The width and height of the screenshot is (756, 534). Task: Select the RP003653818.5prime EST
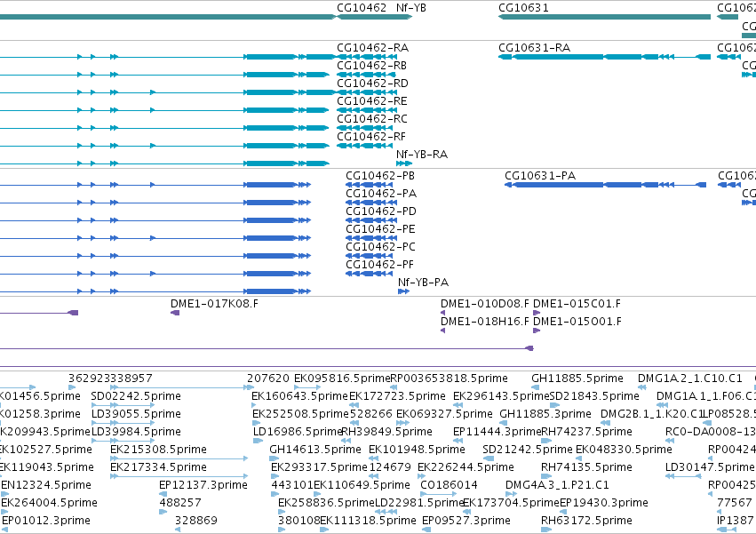[449, 379]
